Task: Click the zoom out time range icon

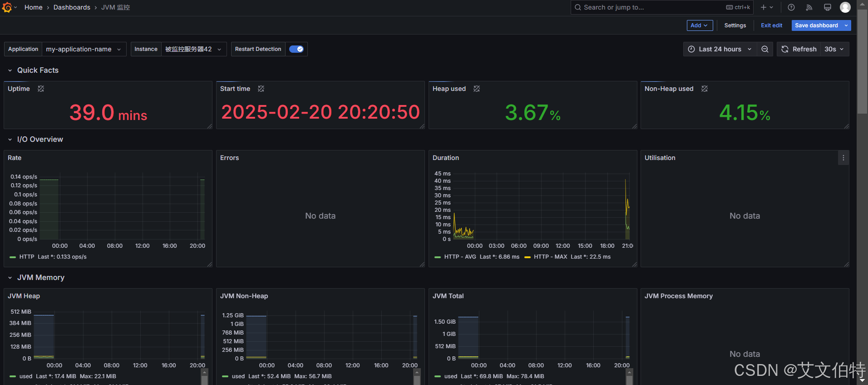Action: tap(765, 49)
